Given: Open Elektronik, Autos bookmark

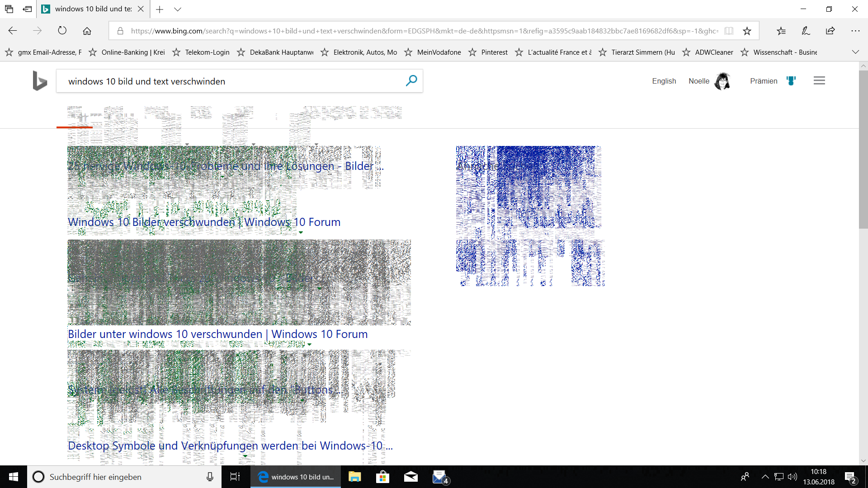Looking at the screenshot, I should [x=359, y=52].
